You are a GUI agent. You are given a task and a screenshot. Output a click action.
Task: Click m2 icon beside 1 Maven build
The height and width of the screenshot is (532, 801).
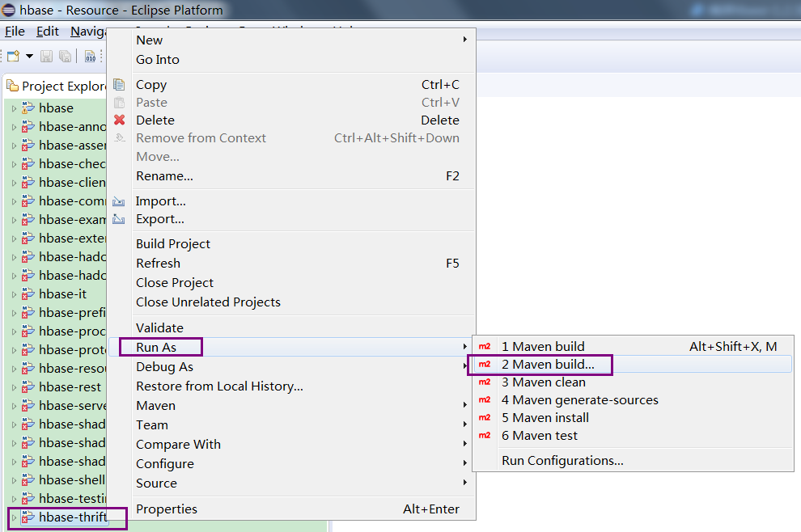pyautogui.click(x=485, y=346)
